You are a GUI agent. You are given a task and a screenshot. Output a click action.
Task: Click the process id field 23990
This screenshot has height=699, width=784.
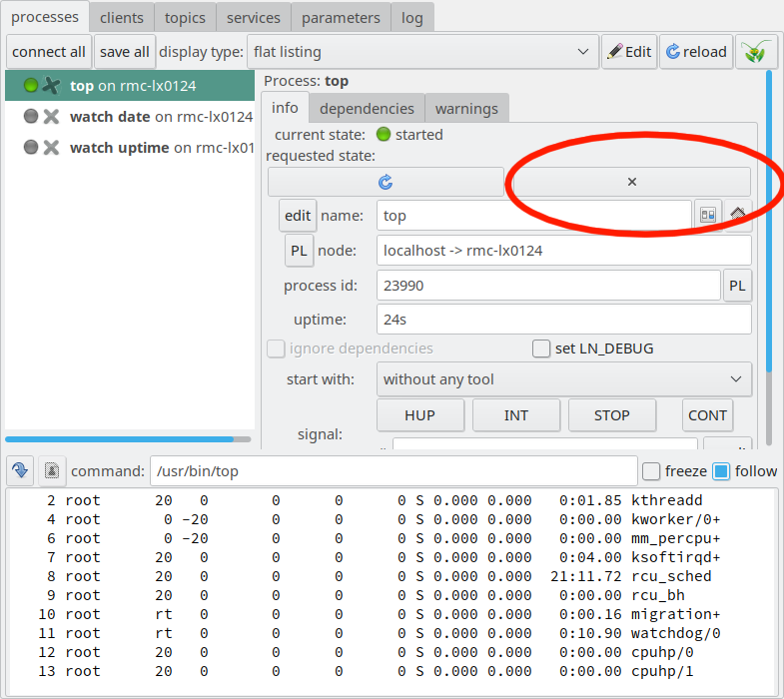pos(548,286)
